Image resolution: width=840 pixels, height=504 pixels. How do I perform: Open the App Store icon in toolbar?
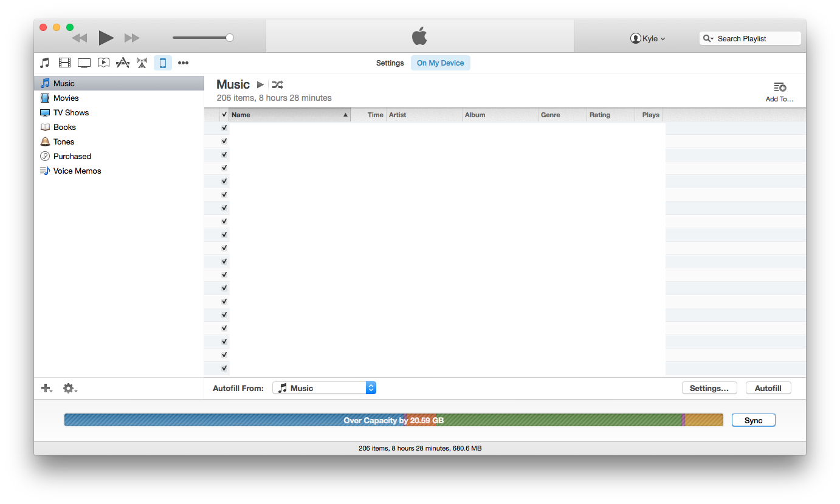(123, 63)
